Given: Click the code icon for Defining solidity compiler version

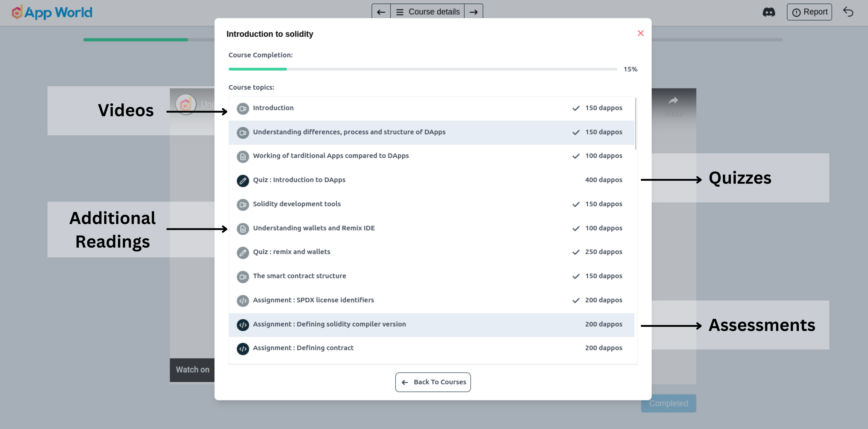Looking at the screenshot, I should (243, 325).
